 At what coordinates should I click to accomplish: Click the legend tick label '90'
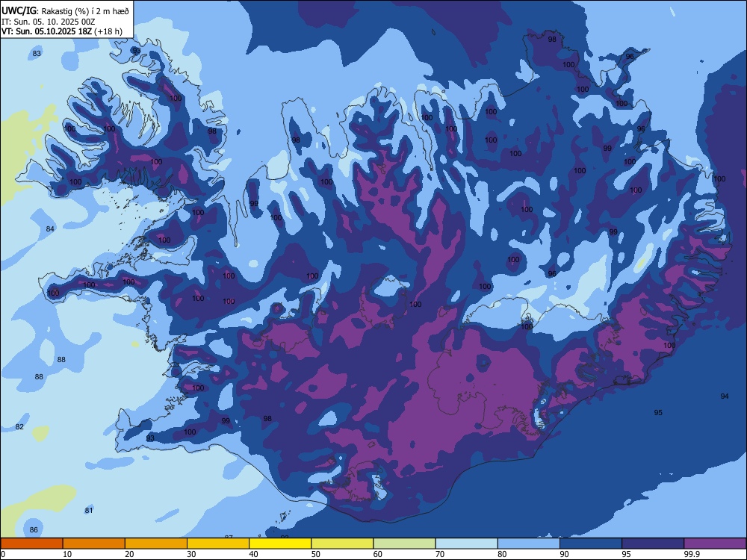(x=565, y=554)
